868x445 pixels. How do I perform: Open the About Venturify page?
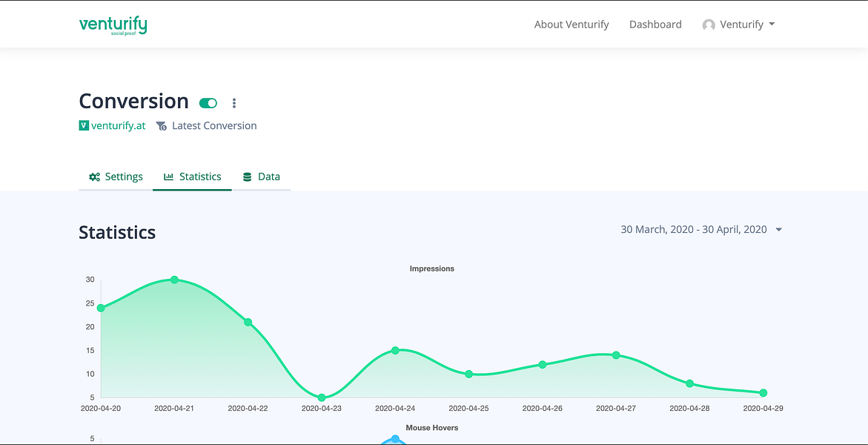coord(572,24)
